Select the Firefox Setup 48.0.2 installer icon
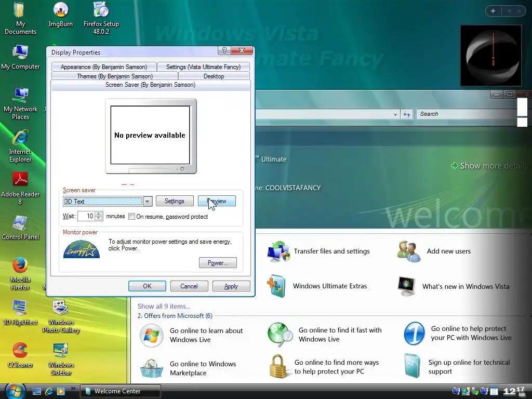The width and height of the screenshot is (532, 399). coord(101,18)
